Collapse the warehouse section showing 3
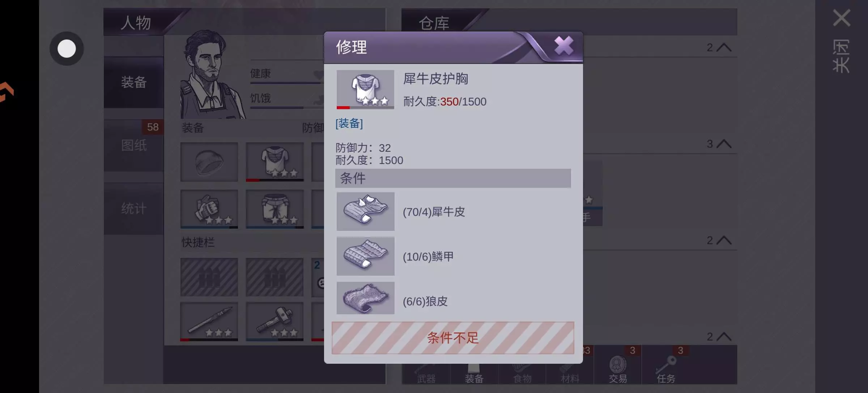The width and height of the screenshot is (868, 393). 719,144
